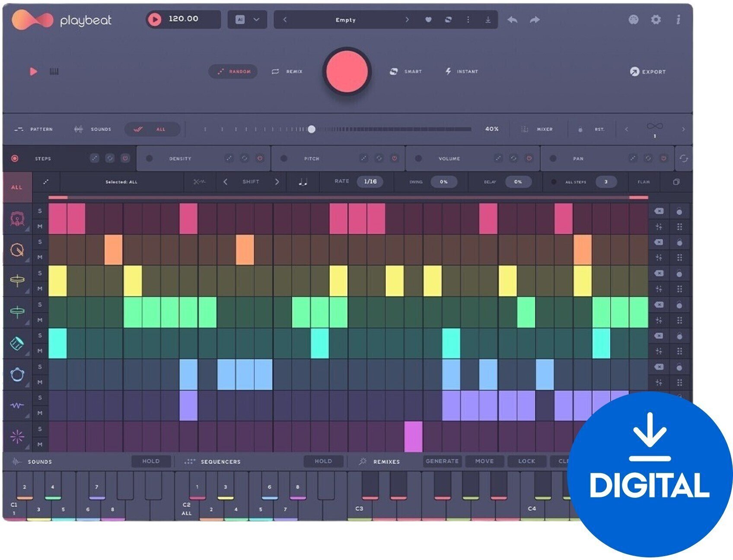
Task: Click the LOCK button in remixes section
Action: (x=527, y=461)
